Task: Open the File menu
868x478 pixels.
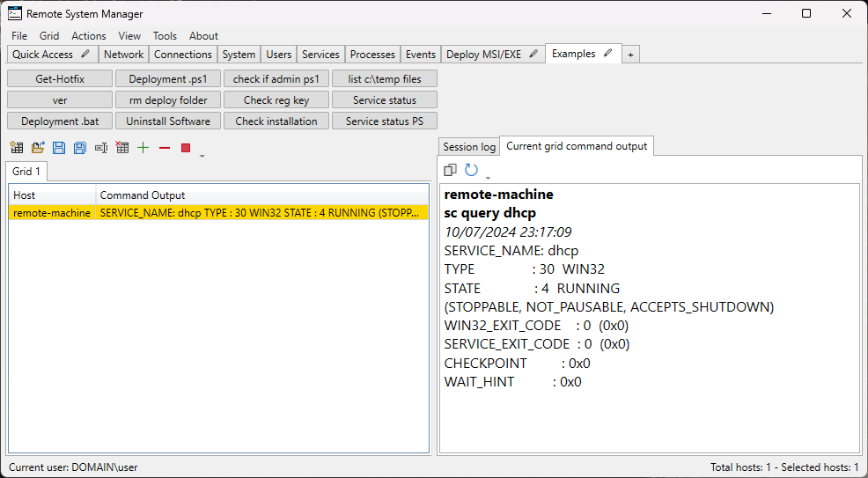Action: pos(19,35)
